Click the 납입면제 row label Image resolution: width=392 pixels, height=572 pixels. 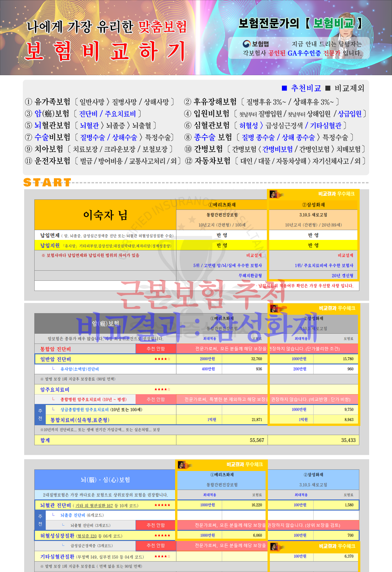pyautogui.click(x=105, y=235)
